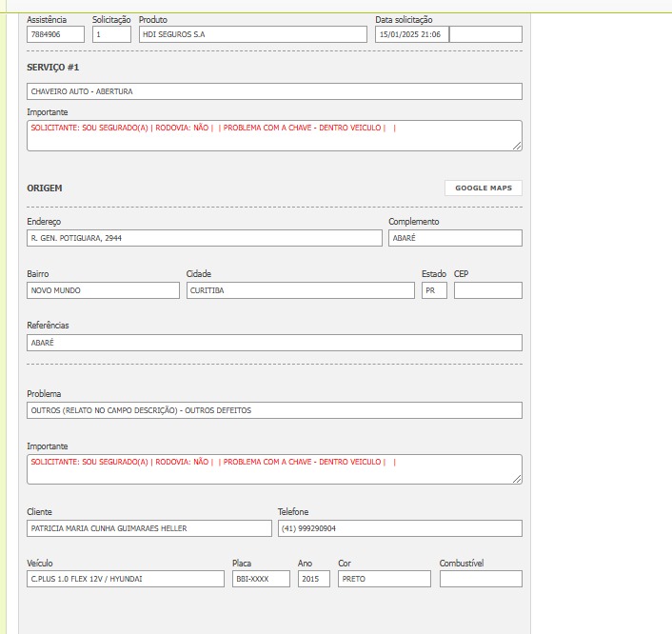Focus the Cidade field showing Curitiba
Viewport: 672px width, 634px height.
pos(300,290)
